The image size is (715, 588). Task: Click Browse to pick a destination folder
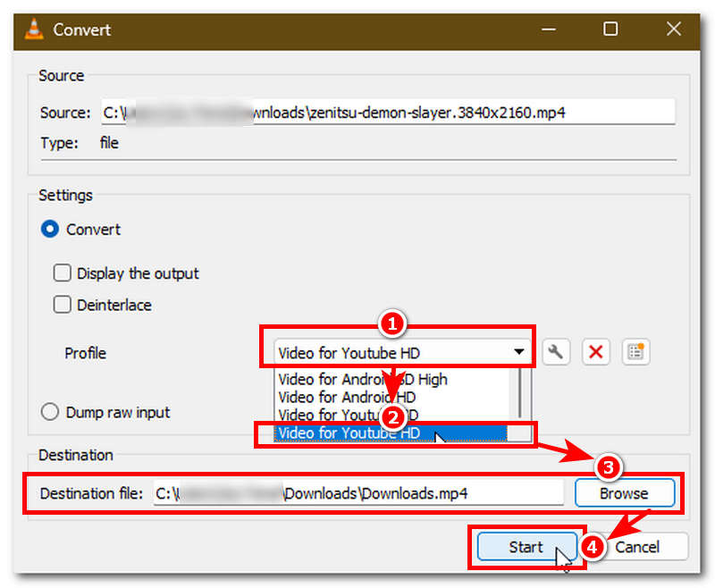point(624,492)
